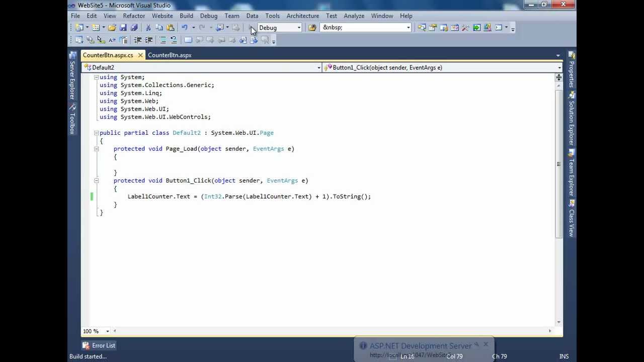Click the Command Window icon
This screenshot has height=362, width=644.
click(x=499, y=28)
